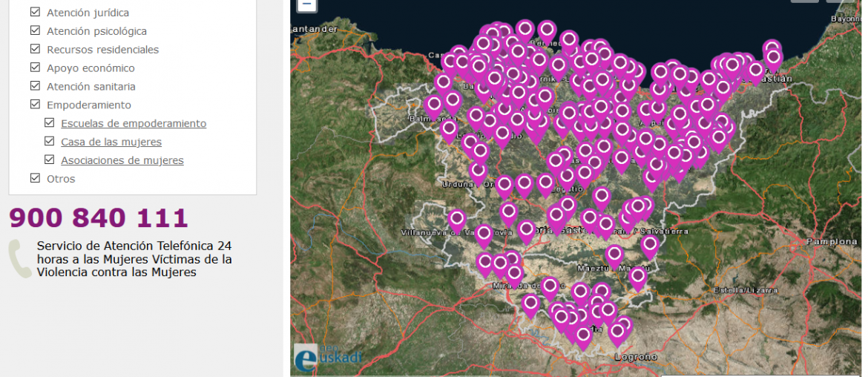Uncheck the Casa de las mujeres checkbox
Screen dimensions: 868x377
click(49, 141)
